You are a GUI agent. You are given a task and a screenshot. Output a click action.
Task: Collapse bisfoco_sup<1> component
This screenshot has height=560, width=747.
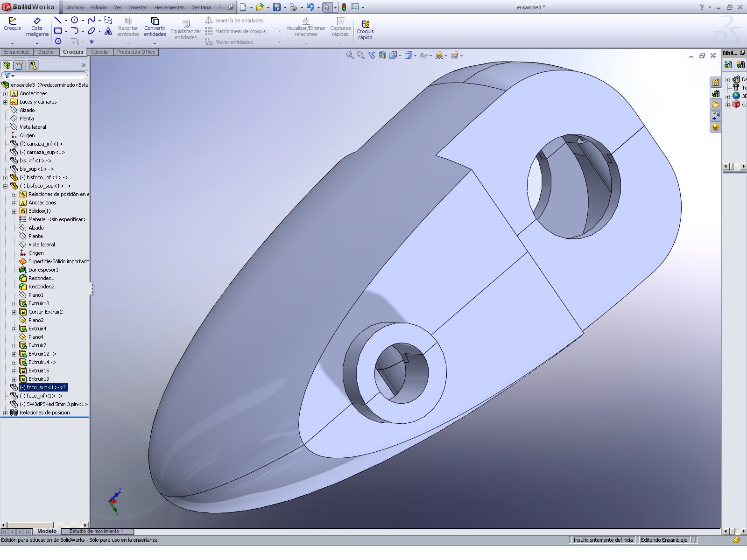click(x=5, y=186)
